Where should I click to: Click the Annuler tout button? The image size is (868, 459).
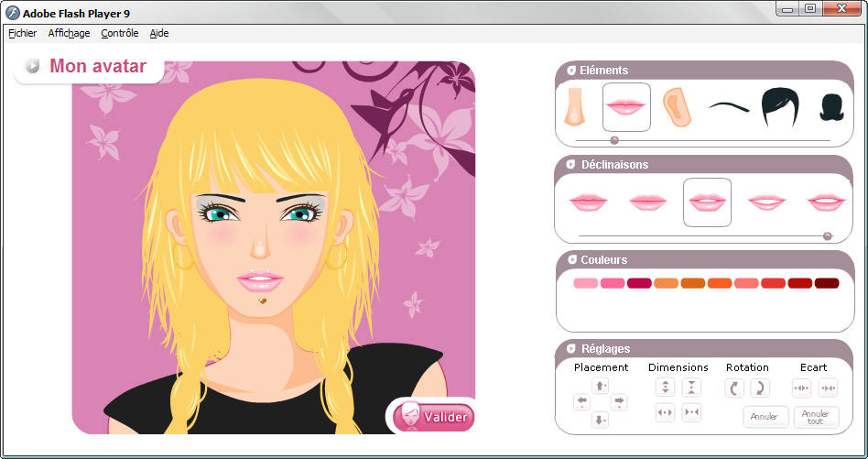coord(816,417)
